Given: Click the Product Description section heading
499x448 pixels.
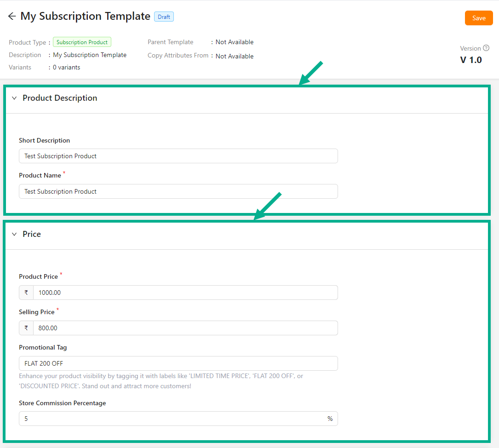Looking at the screenshot, I should (60, 98).
